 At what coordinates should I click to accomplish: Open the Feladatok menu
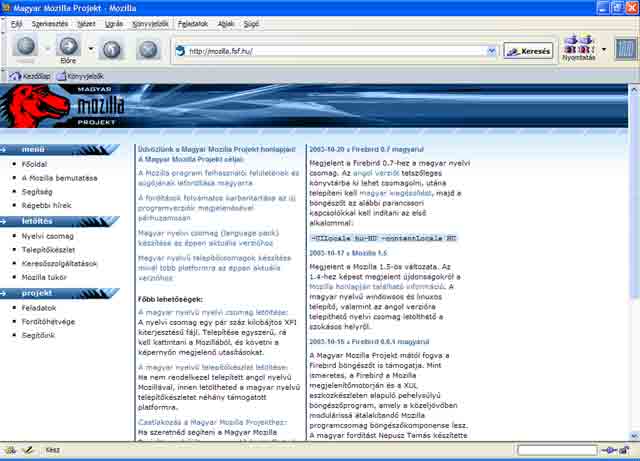coord(193,24)
